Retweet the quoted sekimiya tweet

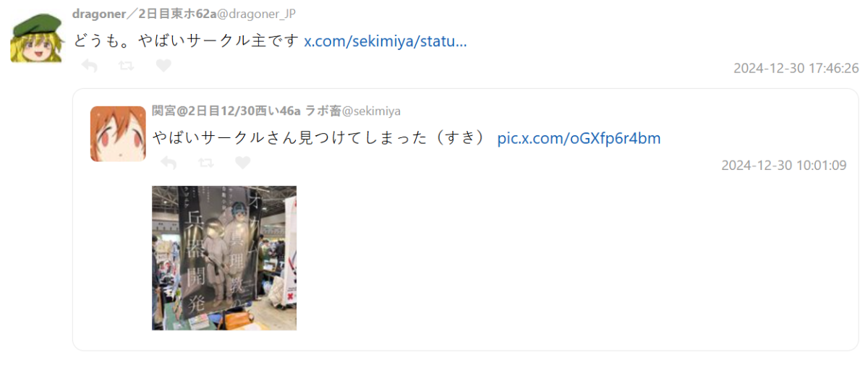(205, 163)
